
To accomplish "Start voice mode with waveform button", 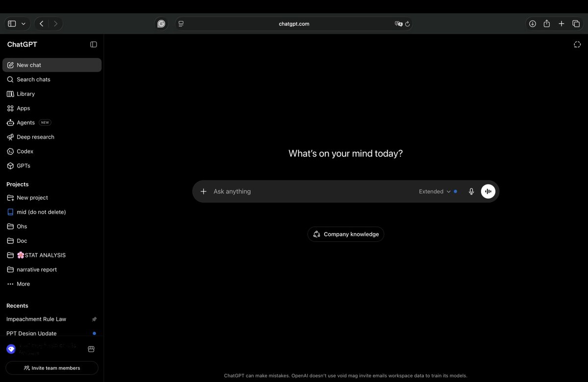I will coord(488,191).
